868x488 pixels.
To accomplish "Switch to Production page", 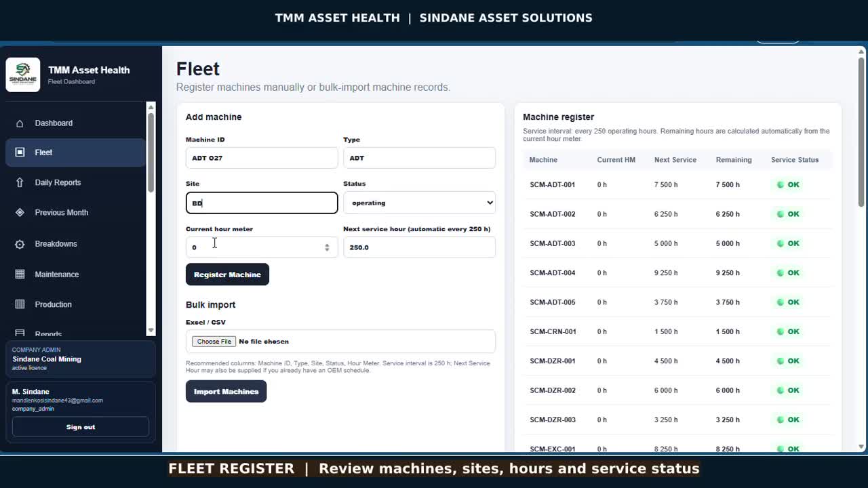I will click(75, 304).
